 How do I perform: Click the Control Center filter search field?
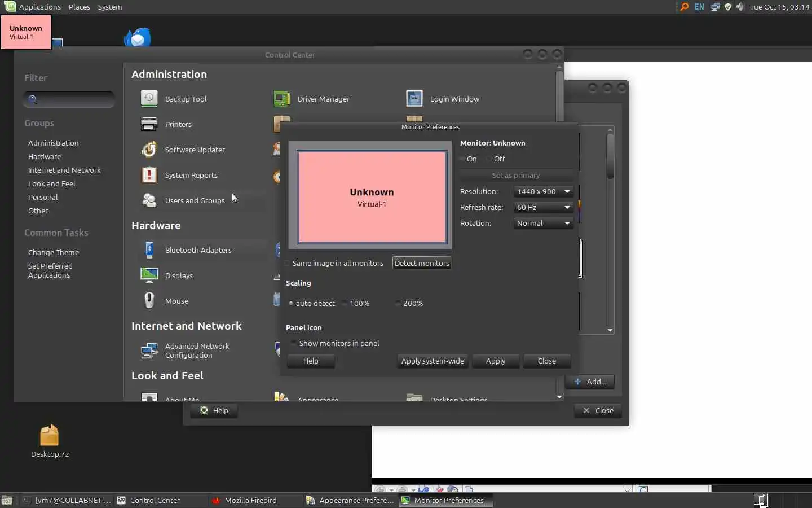[69, 99]
